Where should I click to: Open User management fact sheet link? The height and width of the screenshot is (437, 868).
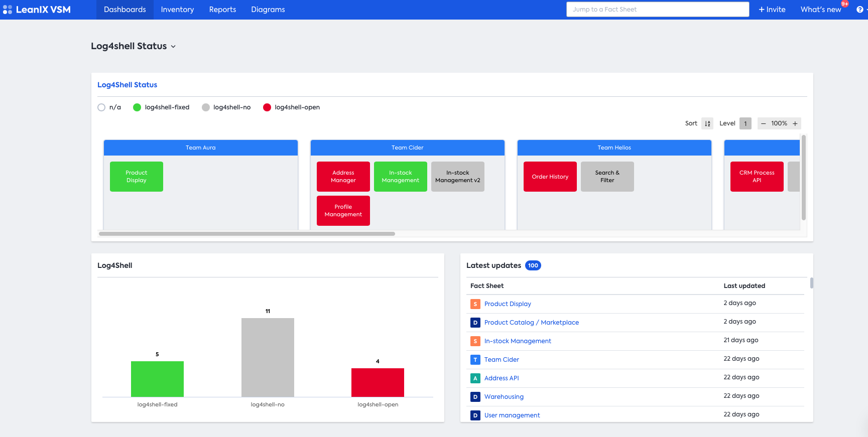(x=512, y=415)
